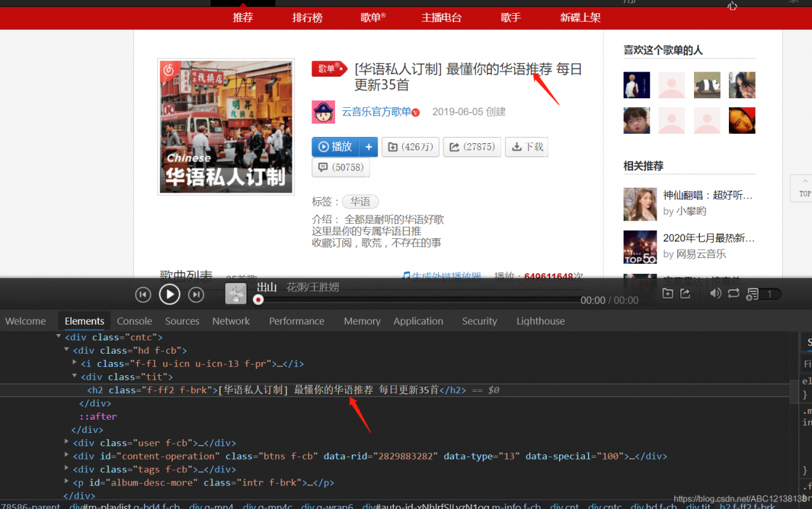The width and height of the screenshot is (812, 509).
Task: Add playlist to queue with the plus icon
Action: tap(368, 146)
